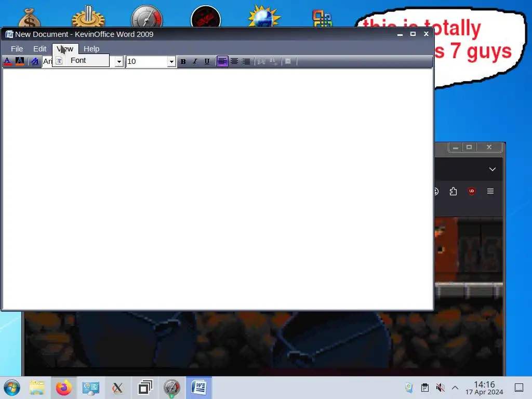Click inside the blank document area

pos(218,189)
